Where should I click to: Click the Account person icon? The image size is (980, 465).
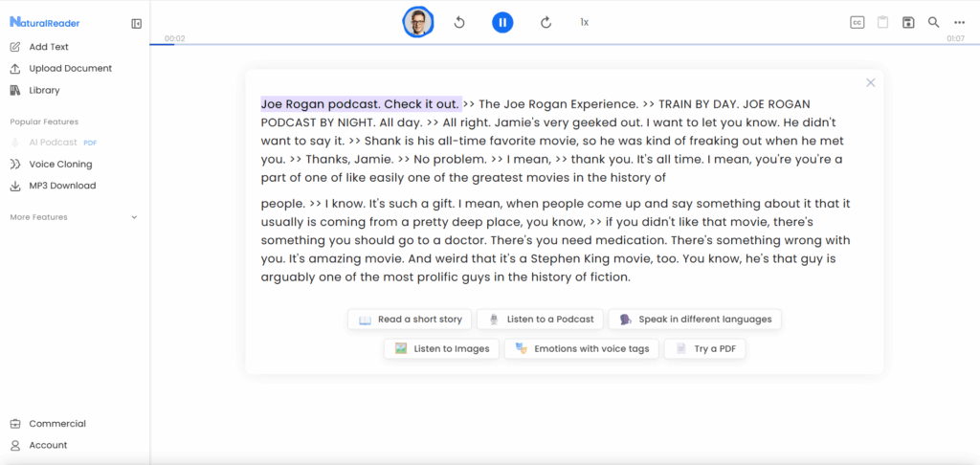15,446
